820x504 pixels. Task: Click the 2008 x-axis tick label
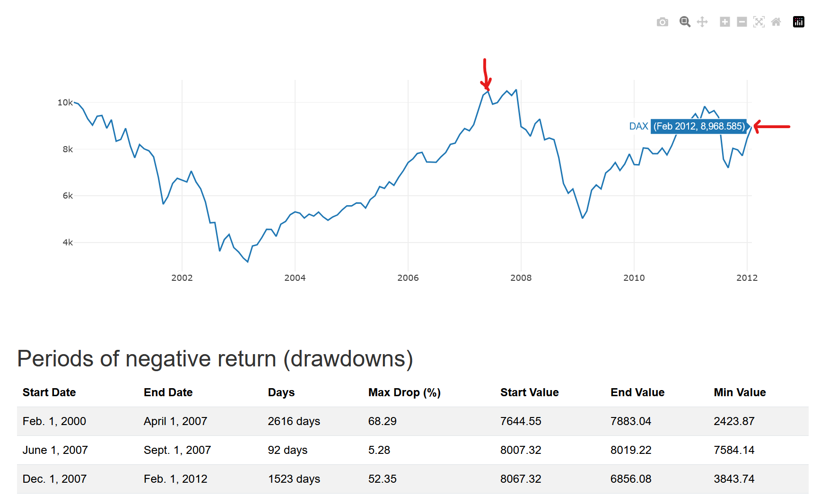pyautogui.click(x=521, y=278)
